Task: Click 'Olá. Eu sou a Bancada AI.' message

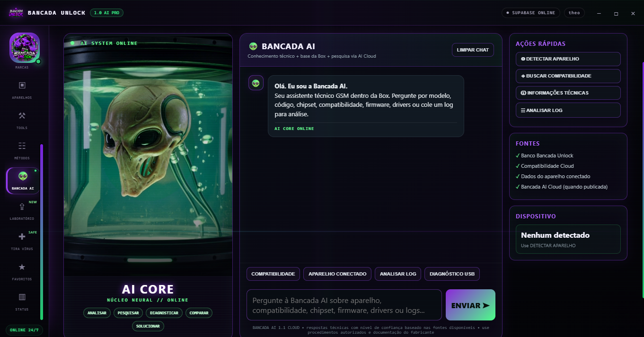Action: pos(311,86)
